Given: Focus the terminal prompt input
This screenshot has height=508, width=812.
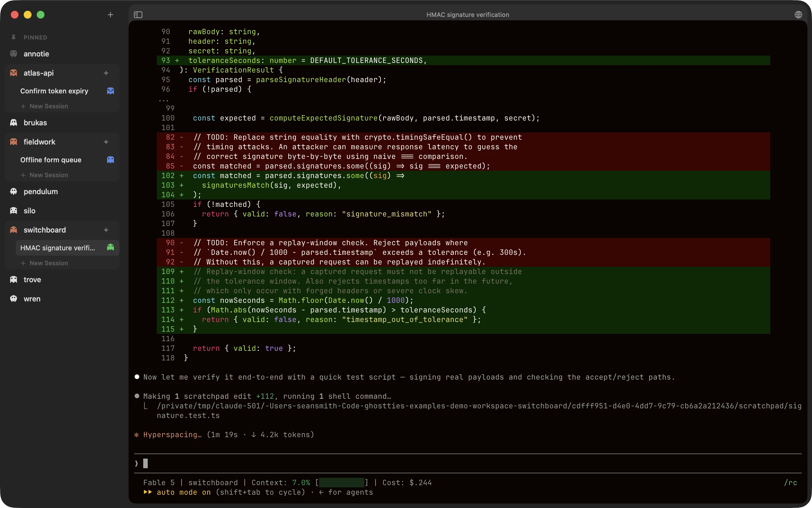Looking at the screenshot, I should [468, 463].
